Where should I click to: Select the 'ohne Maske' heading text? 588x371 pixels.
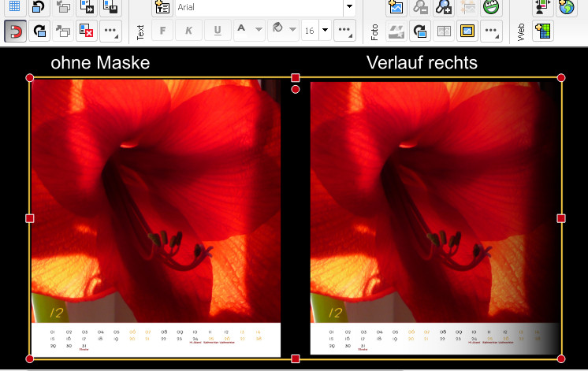(x=100, y=62)
